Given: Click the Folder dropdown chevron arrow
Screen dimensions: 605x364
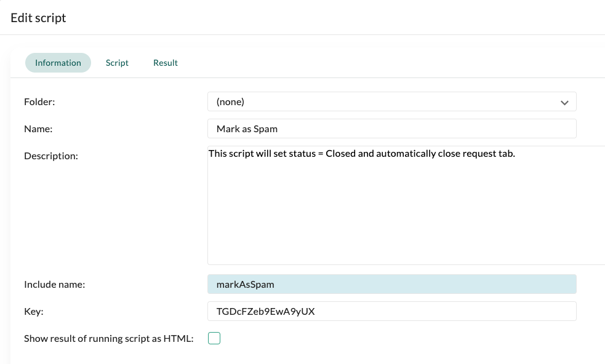Looking at the screenshot, I should [x=564, y=103].
